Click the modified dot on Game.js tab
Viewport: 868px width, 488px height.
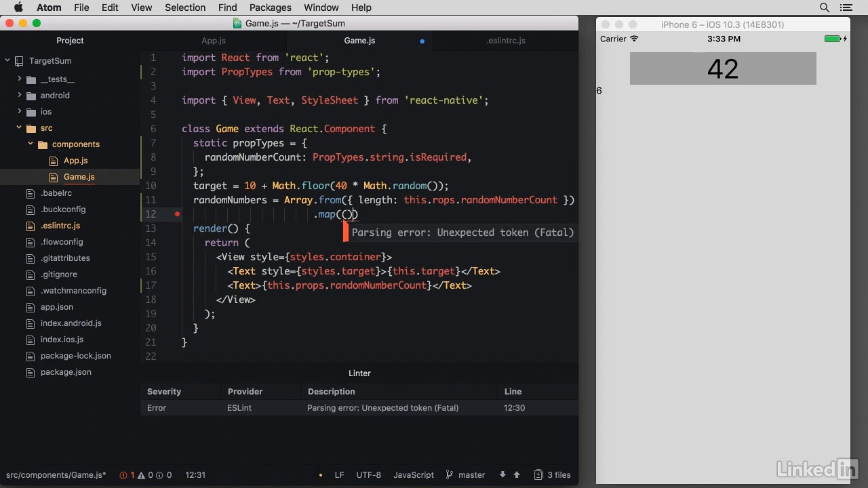(x=422, y=41)
